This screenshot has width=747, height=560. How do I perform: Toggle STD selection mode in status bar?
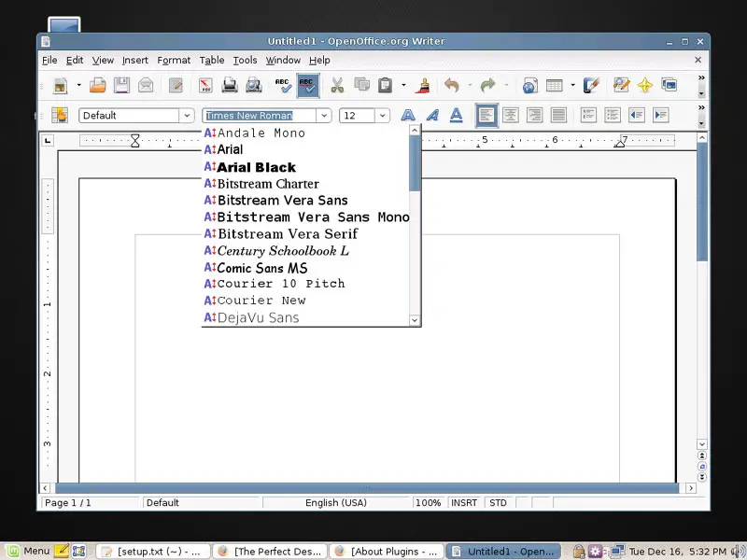point(499,503)
